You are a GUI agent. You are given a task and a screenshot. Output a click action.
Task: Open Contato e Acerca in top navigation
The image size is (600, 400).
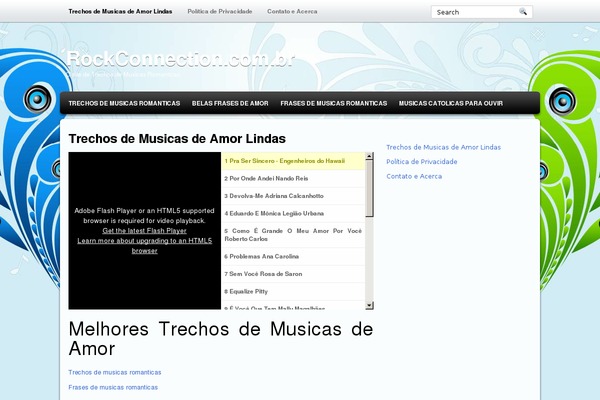pyautogui.click(x=292, y=11)
